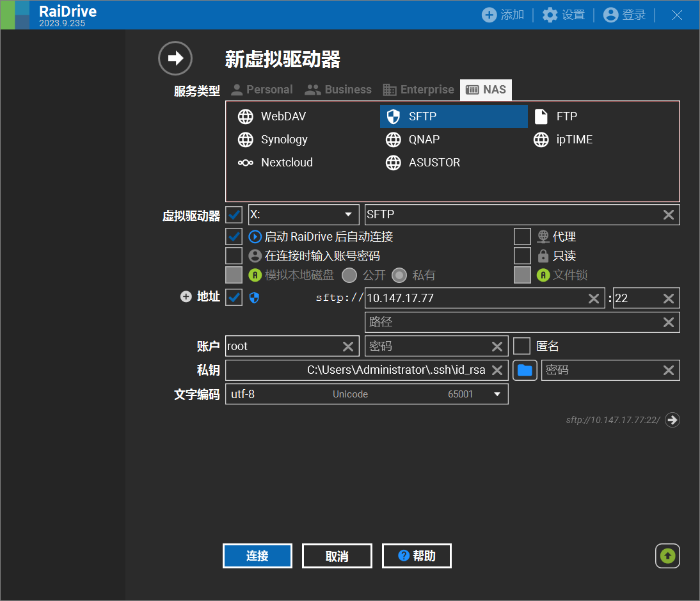Click arrow next to sftp://10.147.17.77:22/ URL

click(x=672, y=420)
